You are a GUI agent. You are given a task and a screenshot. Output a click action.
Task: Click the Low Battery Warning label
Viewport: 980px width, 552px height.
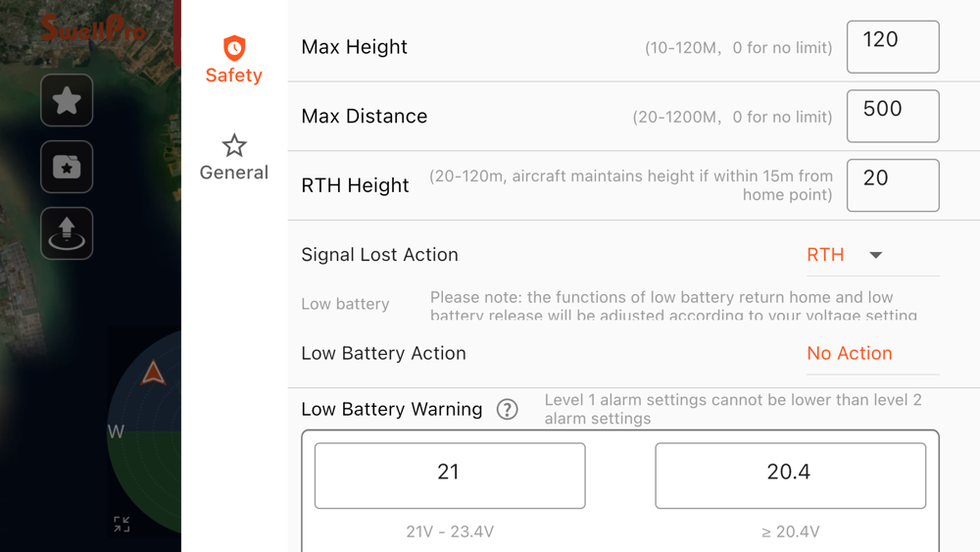pyautogui.click(x=392, y=410)
